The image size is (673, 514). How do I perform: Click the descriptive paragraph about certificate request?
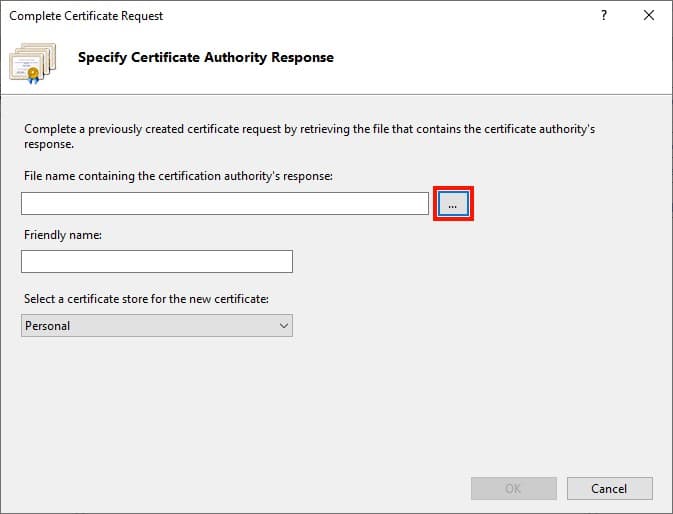(309, 136)
